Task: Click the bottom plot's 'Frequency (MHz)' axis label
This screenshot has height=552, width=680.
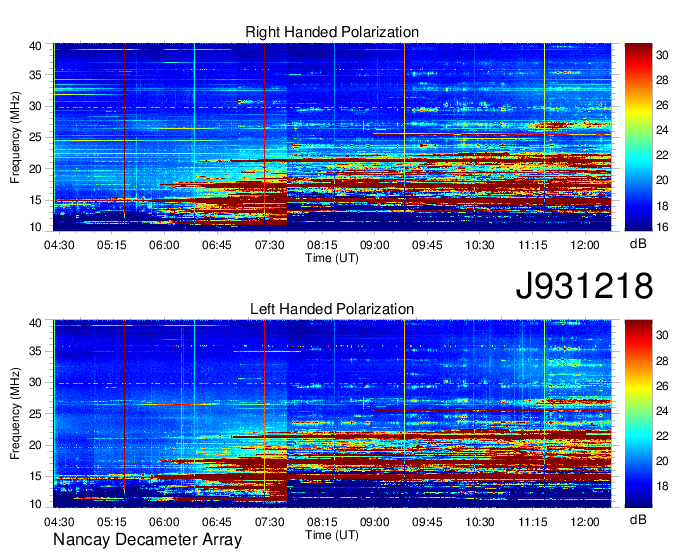Action: coord(15,414)
